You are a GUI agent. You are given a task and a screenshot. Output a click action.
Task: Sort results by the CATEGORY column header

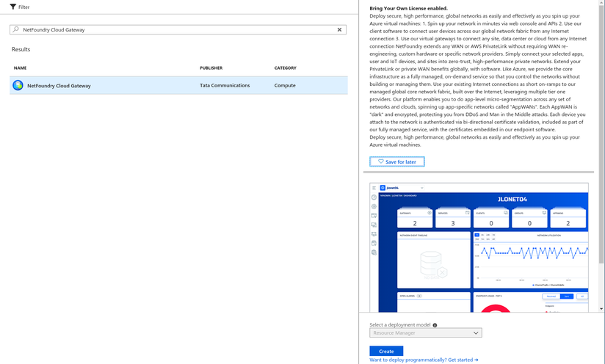click(285, 68)
